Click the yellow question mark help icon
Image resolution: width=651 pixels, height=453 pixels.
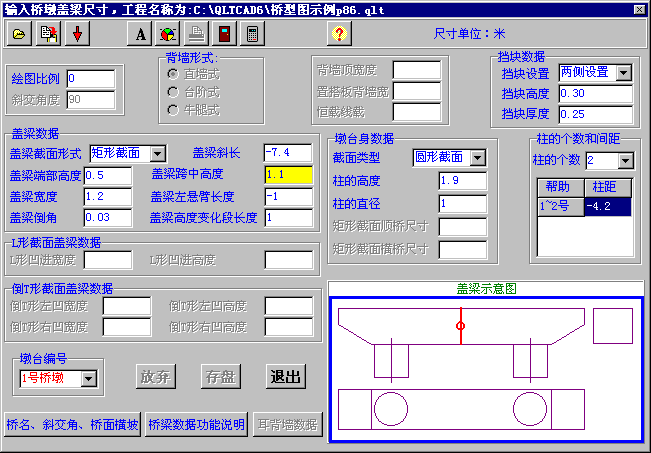click(339, 34)
